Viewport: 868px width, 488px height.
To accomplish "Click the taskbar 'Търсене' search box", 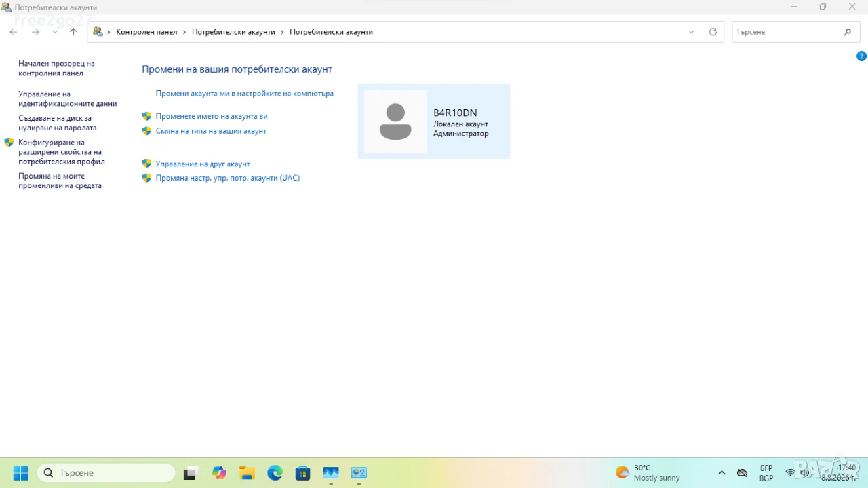I will click(x=106, y=472).
